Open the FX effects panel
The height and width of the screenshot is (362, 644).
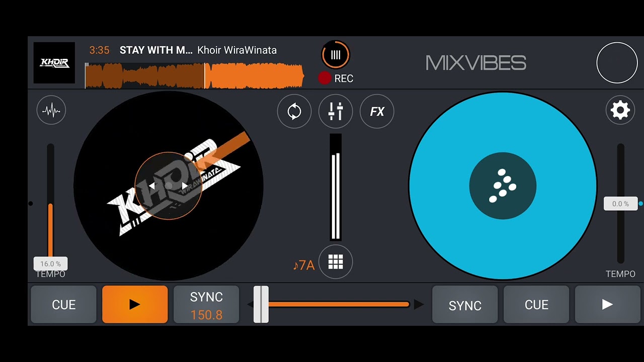tap(377, 111)
